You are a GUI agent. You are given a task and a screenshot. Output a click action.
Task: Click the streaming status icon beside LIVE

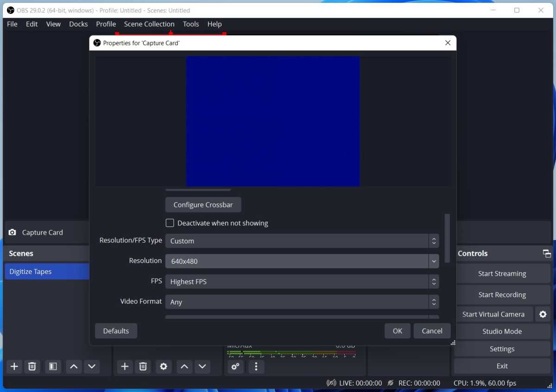click(331, 383)
